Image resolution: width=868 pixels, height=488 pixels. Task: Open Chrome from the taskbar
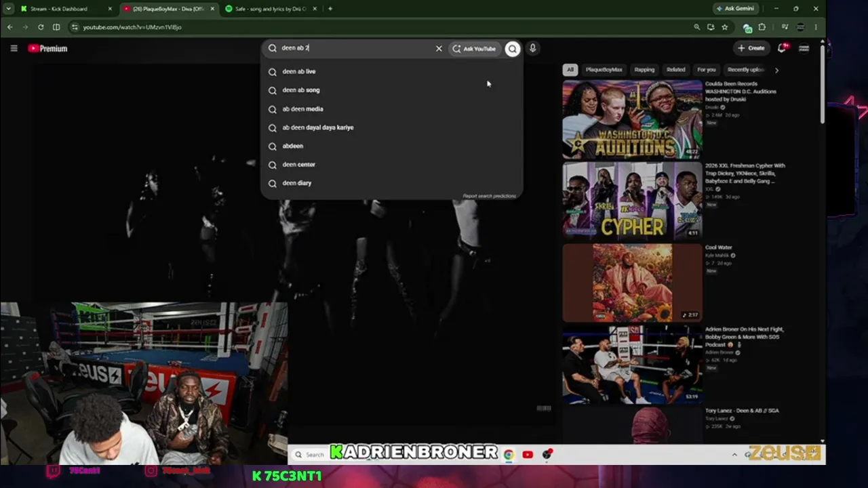(509, 454)
